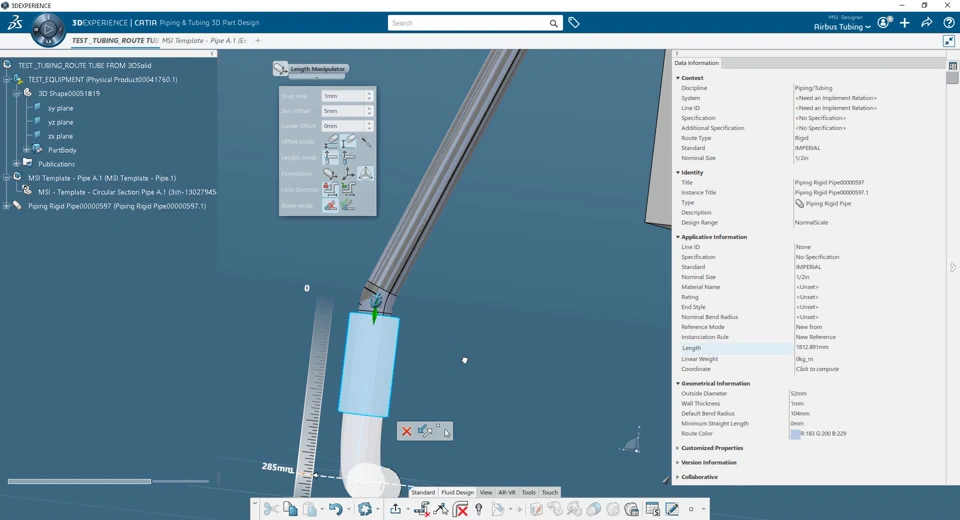960x520 pixels.
Task: Click the Route Color swatch
Action: (x=795, y=434)
